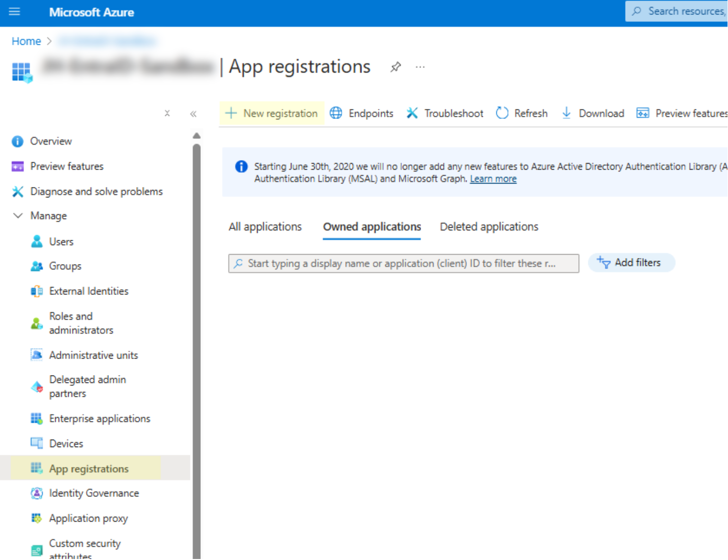Click the tenant grid icon in header
This screenshot has width=728, height=560.
click(22, 72)
